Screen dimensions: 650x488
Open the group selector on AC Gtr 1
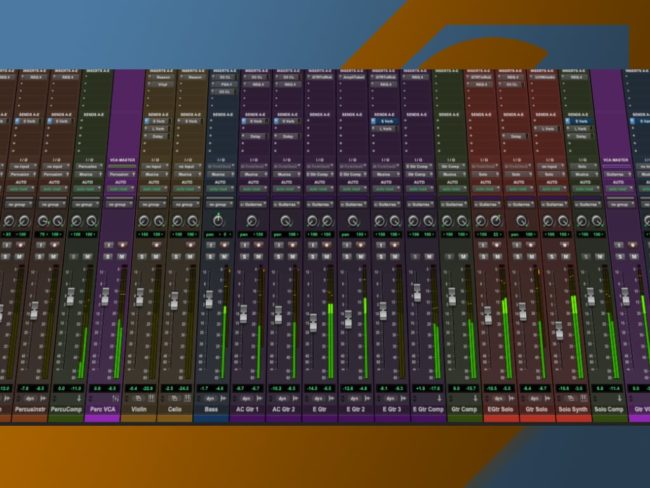click(x=252, y=204)
